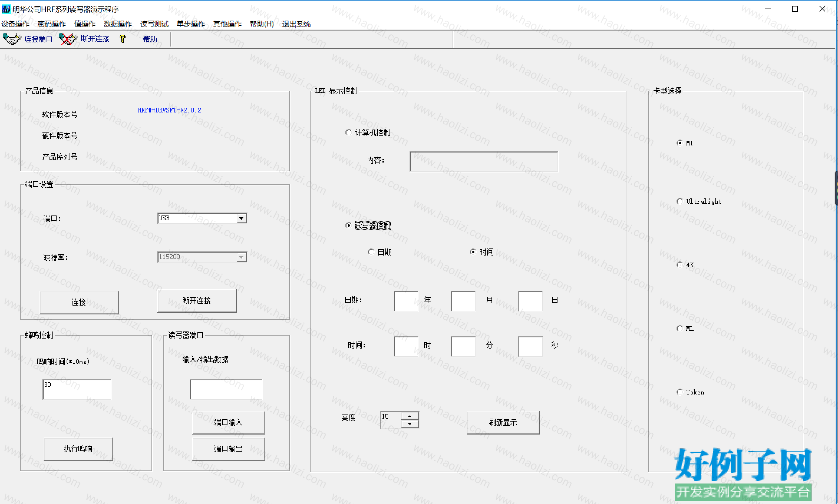
Task: Choose the 日期 display radio option
Action: coord(371,252)
